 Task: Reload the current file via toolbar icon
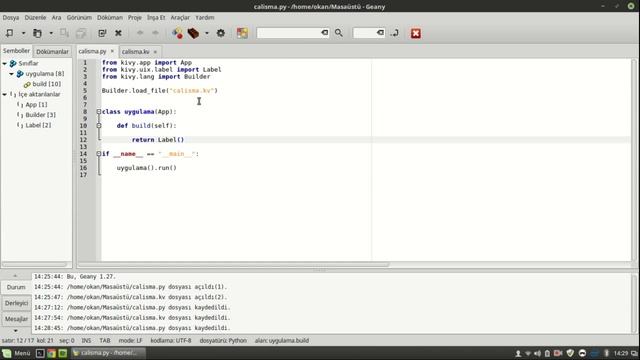point(102,33)
